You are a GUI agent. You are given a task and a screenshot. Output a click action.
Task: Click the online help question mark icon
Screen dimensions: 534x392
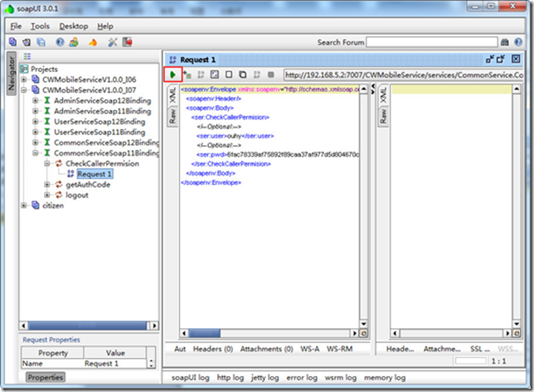[61, 42]
